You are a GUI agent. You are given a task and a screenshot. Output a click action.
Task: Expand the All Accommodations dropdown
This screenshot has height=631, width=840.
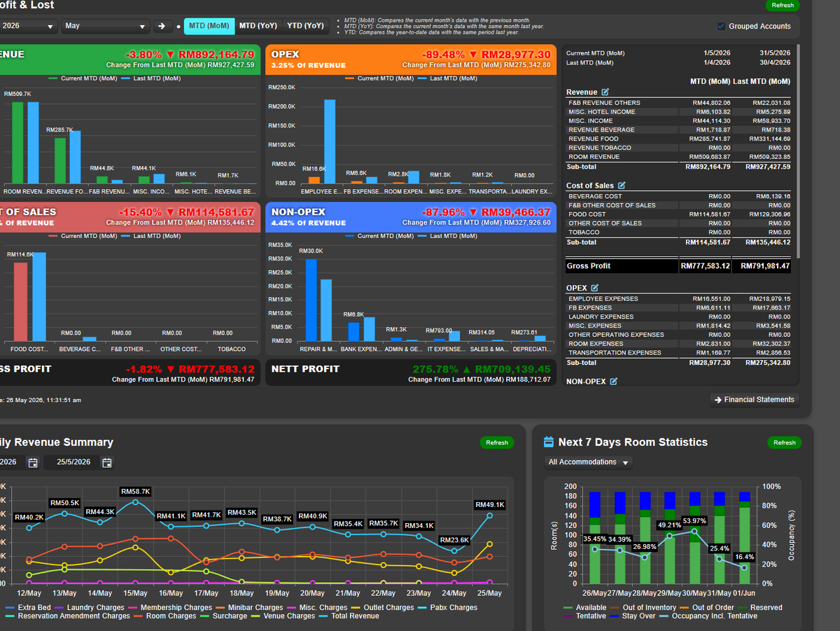(x=589, y=462)
